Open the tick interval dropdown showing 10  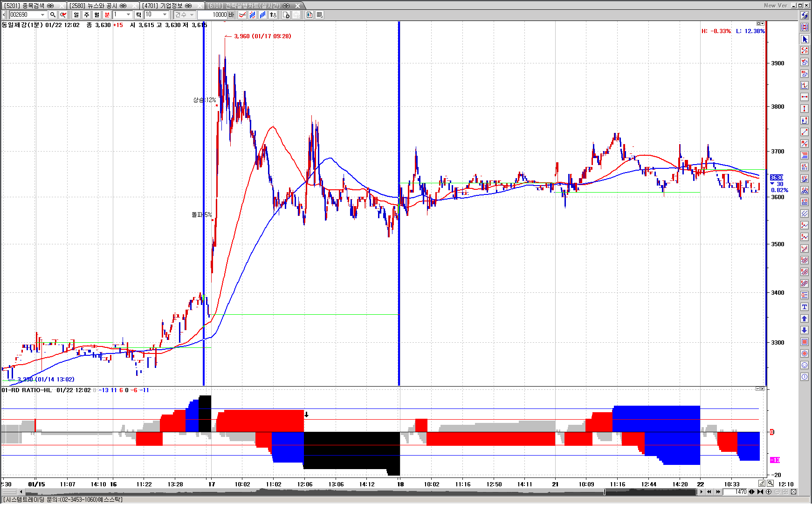165,15
